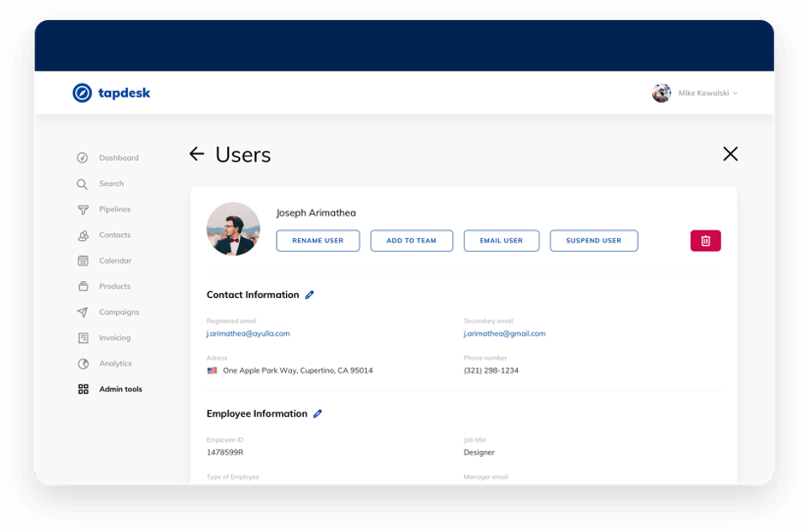Select Admin tools in the sidebar
Screen dimensions: 808x532
(x=120, y=389)
